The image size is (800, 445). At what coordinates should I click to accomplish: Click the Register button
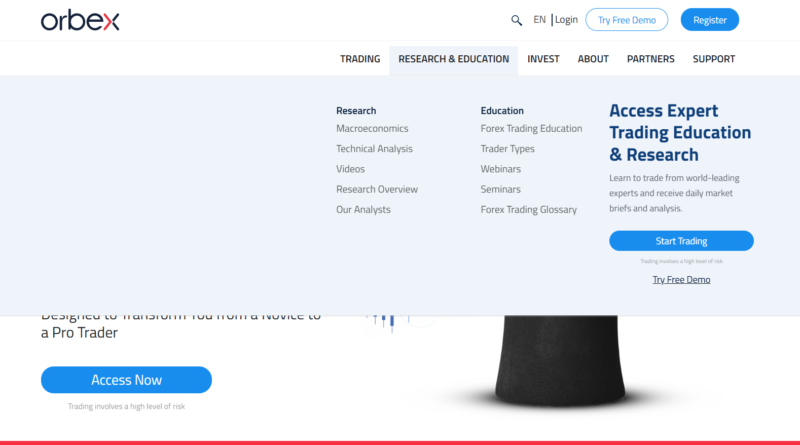point(710,20)
